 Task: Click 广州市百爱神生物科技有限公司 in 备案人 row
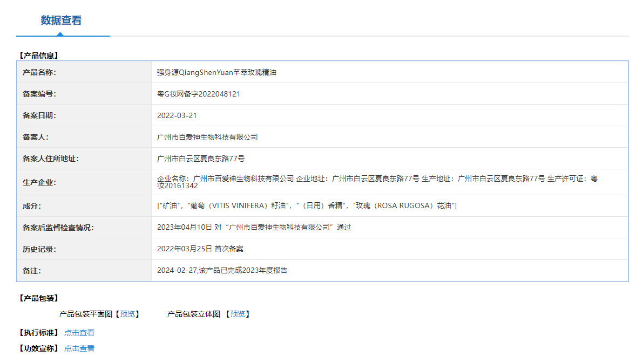pos(207,137)
